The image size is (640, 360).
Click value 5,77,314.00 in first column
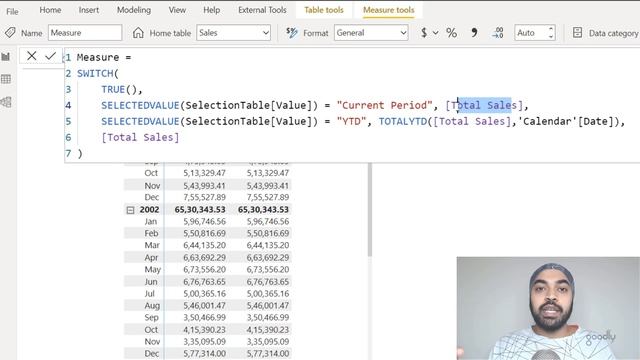click(204, 353)
